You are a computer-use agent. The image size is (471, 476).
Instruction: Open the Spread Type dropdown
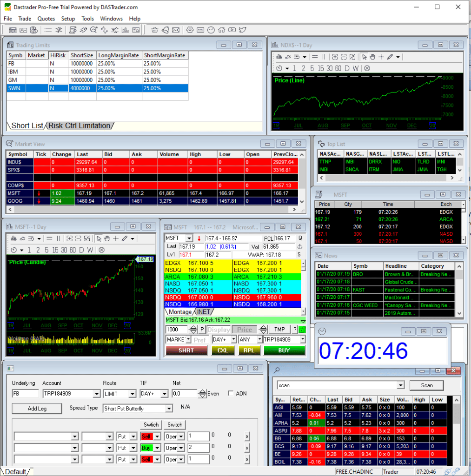pyautogui.click(x=168, y=409)
